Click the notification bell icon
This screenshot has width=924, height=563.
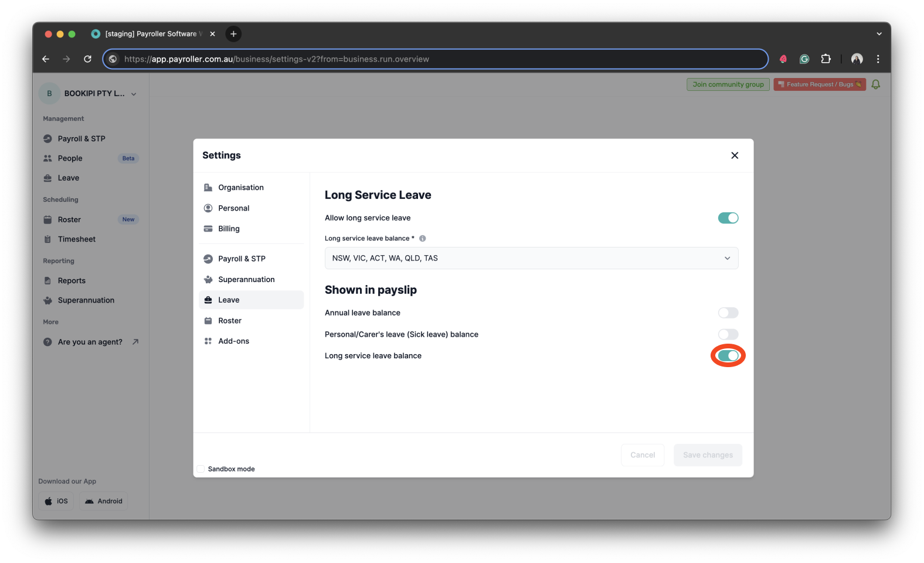(x=876, y=84)
